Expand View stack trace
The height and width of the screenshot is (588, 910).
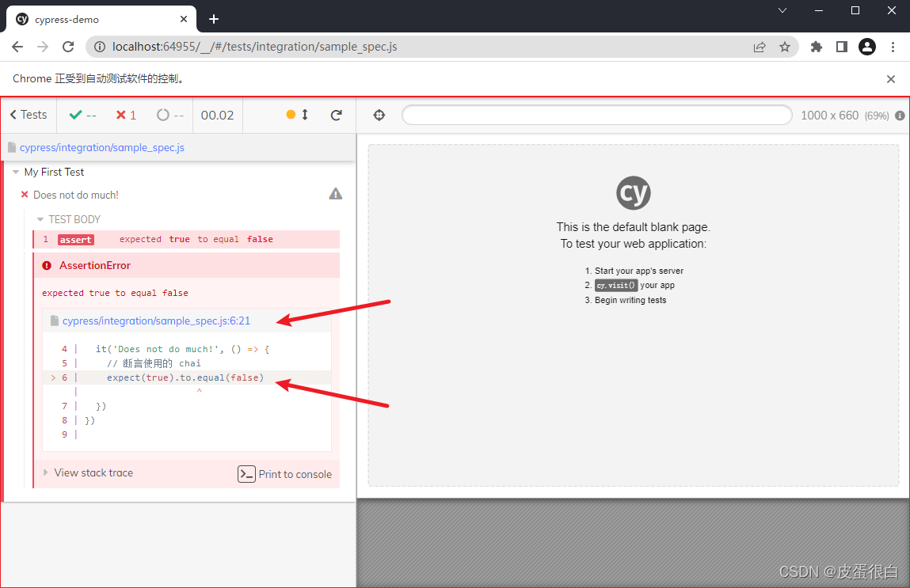click(x=88, y=472)
